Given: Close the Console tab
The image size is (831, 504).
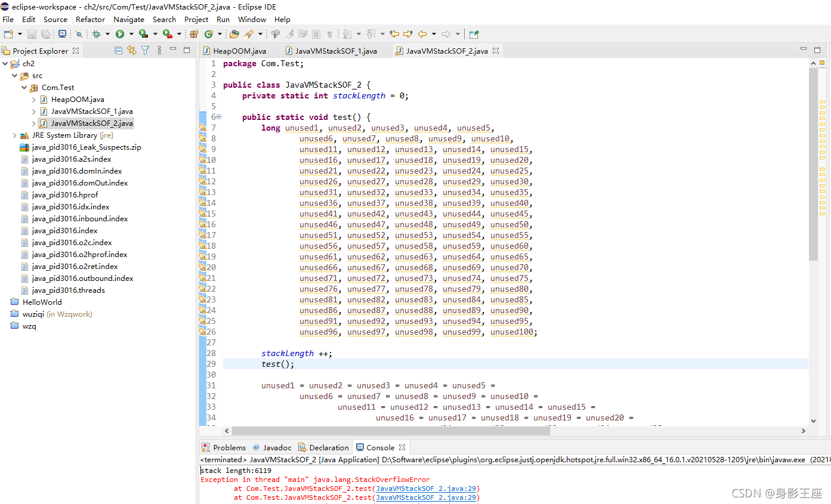Looking at the screenshot, I should (x=402, y=447).
